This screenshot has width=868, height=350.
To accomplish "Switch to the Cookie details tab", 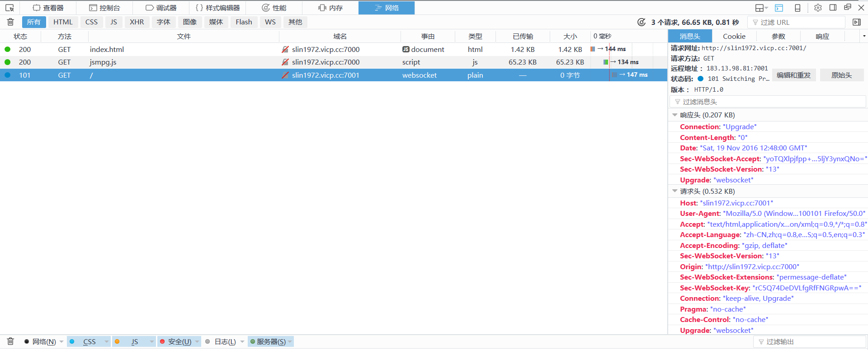I will coord(734,36).
